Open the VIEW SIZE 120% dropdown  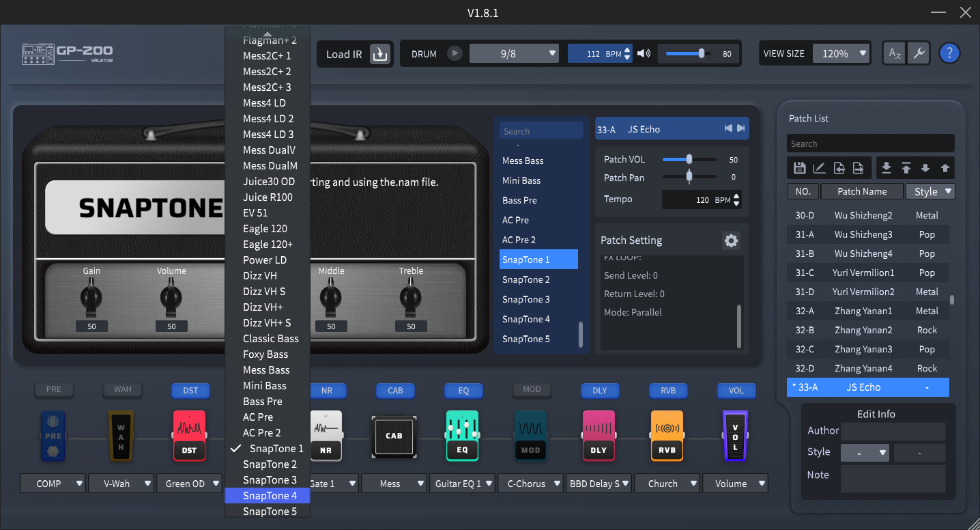[x=841, y=53]
